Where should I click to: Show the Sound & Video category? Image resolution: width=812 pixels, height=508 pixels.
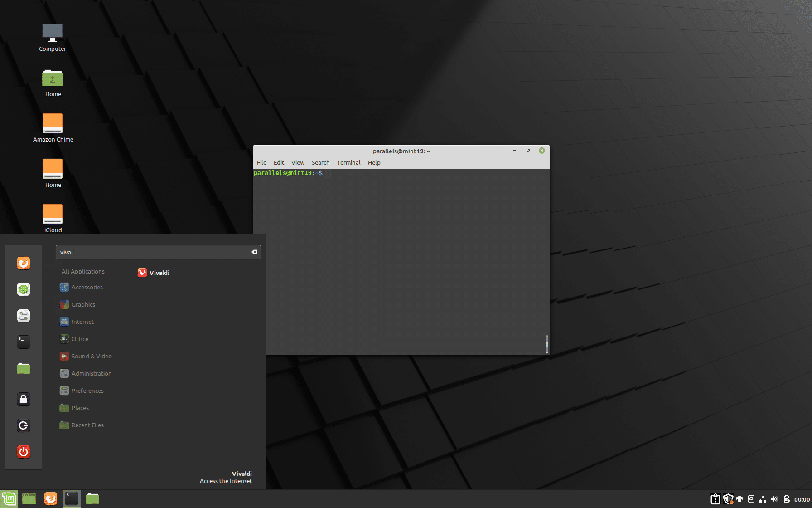[x=92, y=356]
